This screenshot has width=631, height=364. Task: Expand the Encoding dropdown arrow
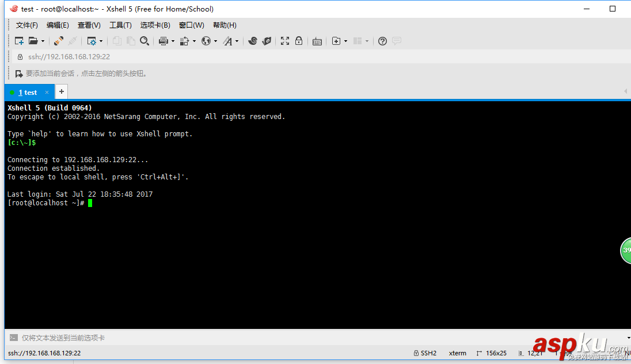(216, 41)
